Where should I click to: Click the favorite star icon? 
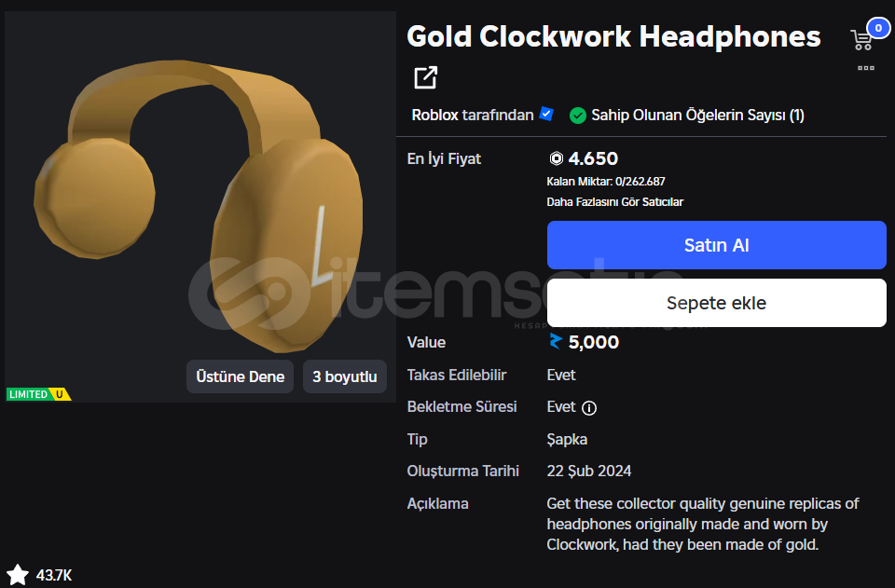(x=17, y=574)
